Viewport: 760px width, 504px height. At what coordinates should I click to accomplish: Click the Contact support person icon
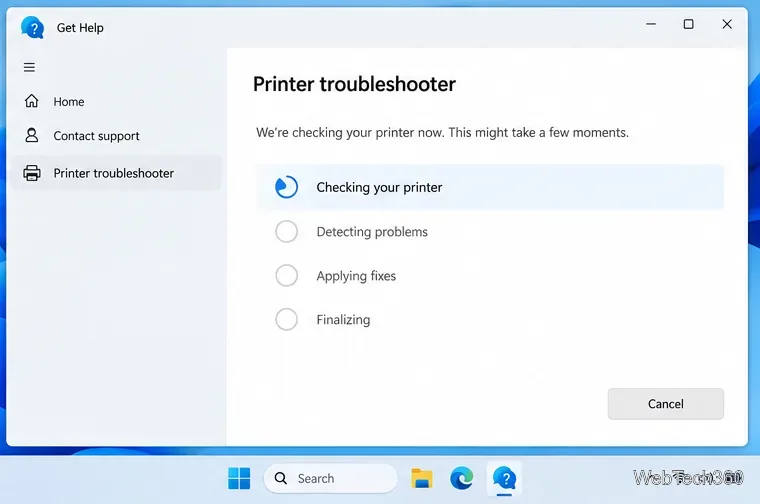[x=32, y=135]
